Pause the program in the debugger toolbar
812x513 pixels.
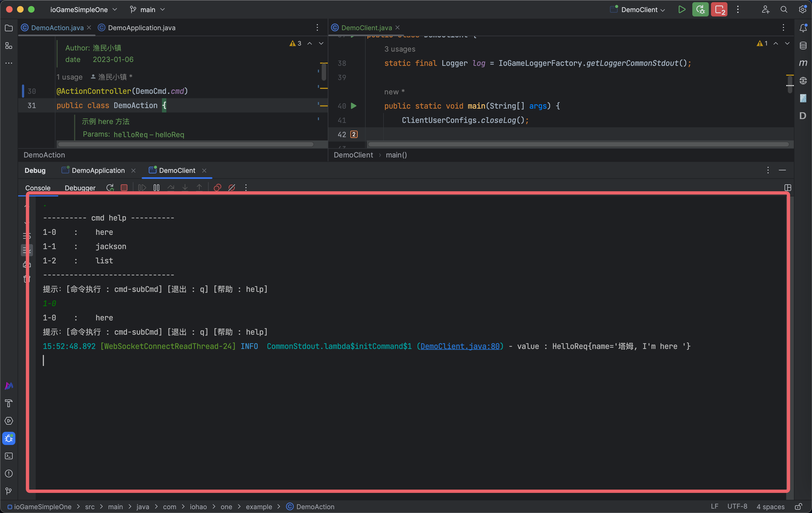pyautogui.click(x=156, y=188)
